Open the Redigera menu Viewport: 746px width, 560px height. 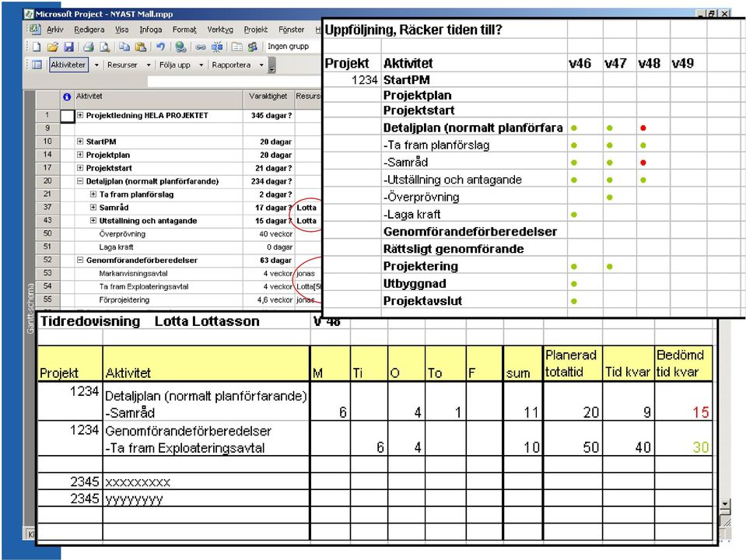point(89,30)
